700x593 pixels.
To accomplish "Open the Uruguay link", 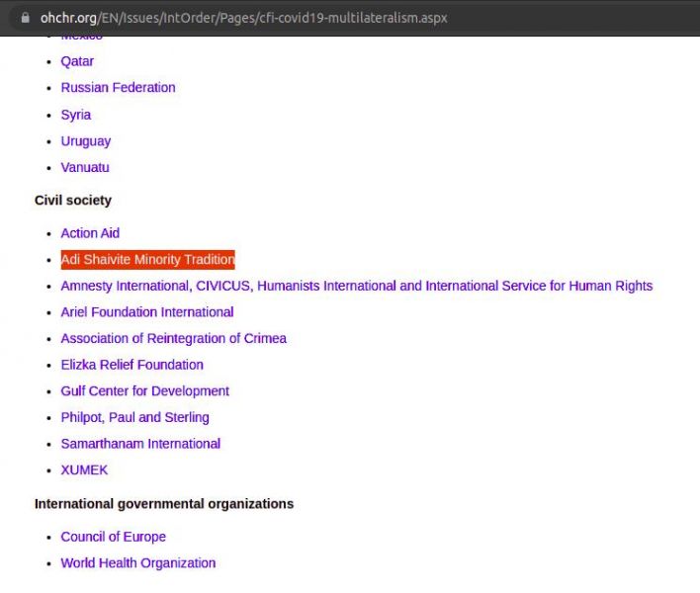I will 86,141.
